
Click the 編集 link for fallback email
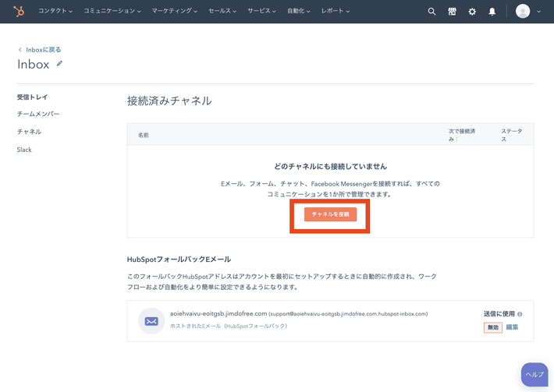[x=512, y=327]
